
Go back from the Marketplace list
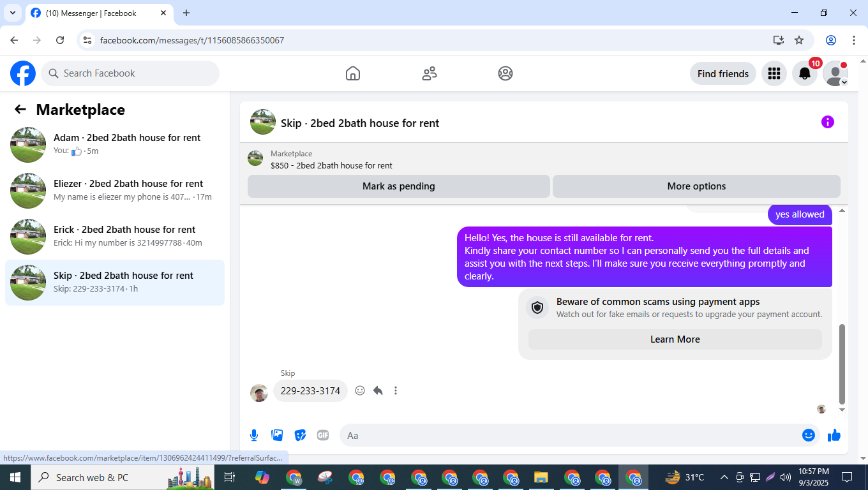20,109
